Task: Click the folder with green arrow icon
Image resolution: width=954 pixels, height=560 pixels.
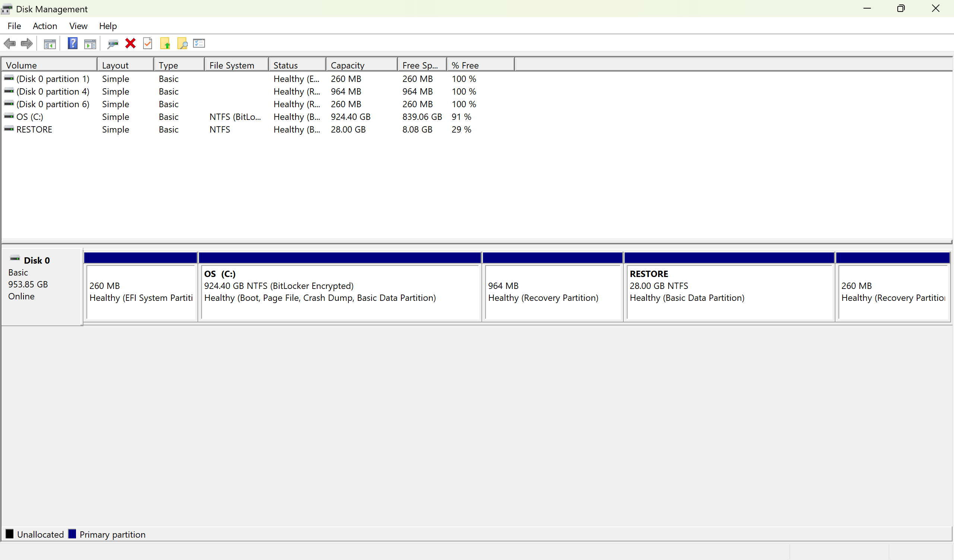Action: pos(165,44)
